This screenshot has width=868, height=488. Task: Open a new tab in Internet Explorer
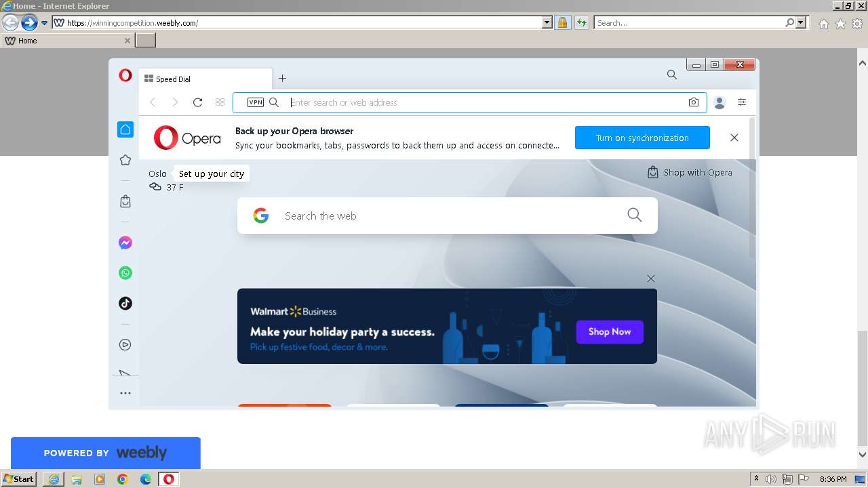tap(145, 41)
